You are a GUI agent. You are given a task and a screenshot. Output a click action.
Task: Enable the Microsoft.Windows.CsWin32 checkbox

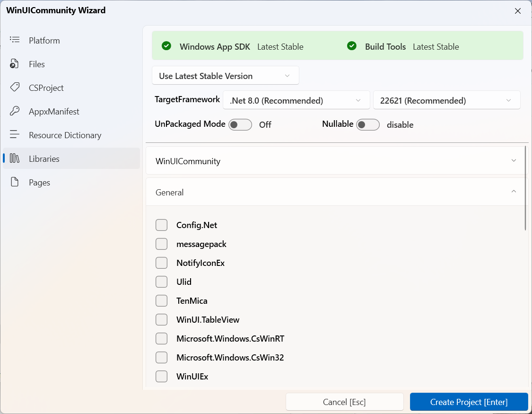tap(162, 357)
